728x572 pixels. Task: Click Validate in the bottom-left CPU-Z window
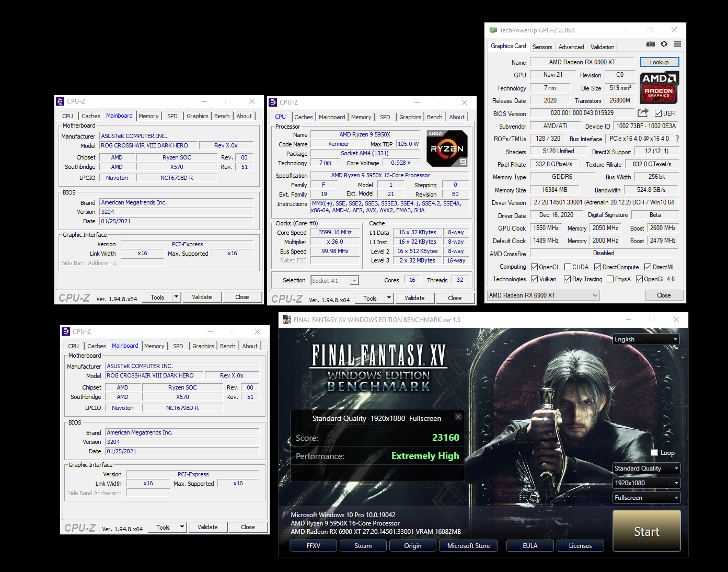click(207, 527)
